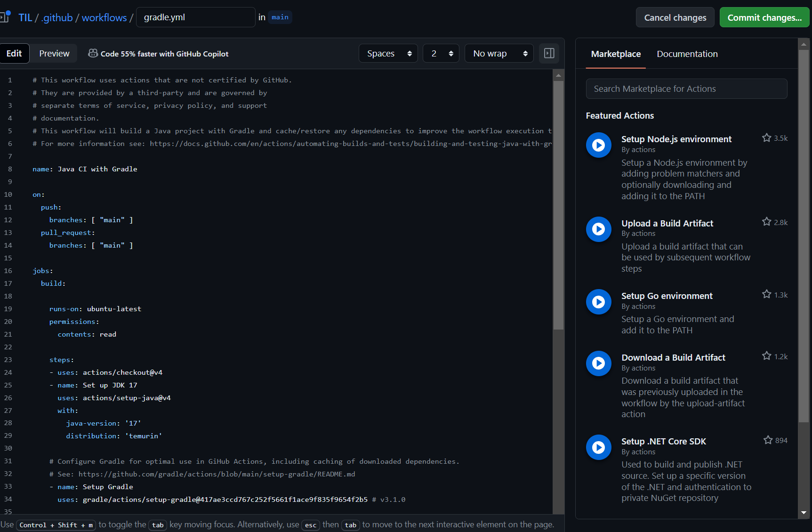The height and width of the screenshot is (532, 812).
Task: Click the 'name: Java CI with Gradle' line
Action: pos(85,169)
